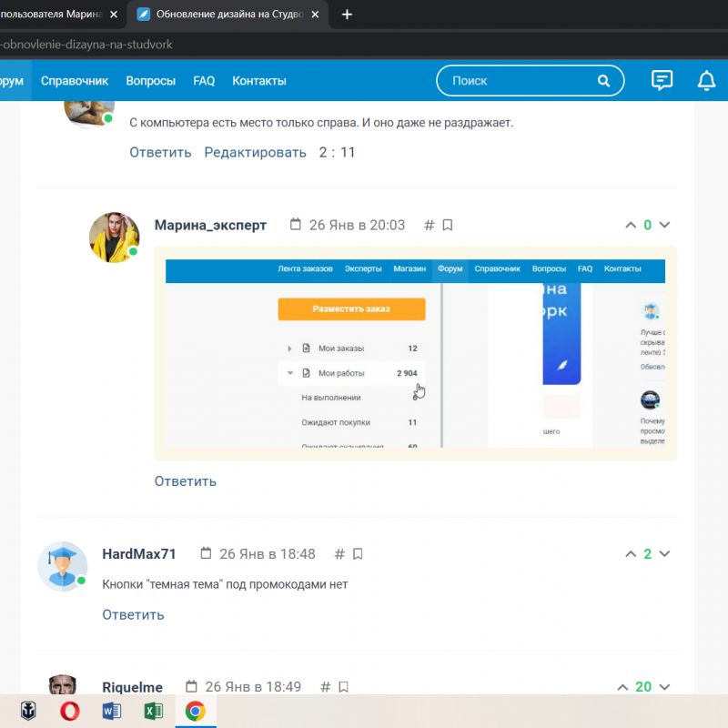The width and height of the screenshot is (728, 728).
Task: Downvote Марина_эксперт's comment
Action: coord(664,226)
